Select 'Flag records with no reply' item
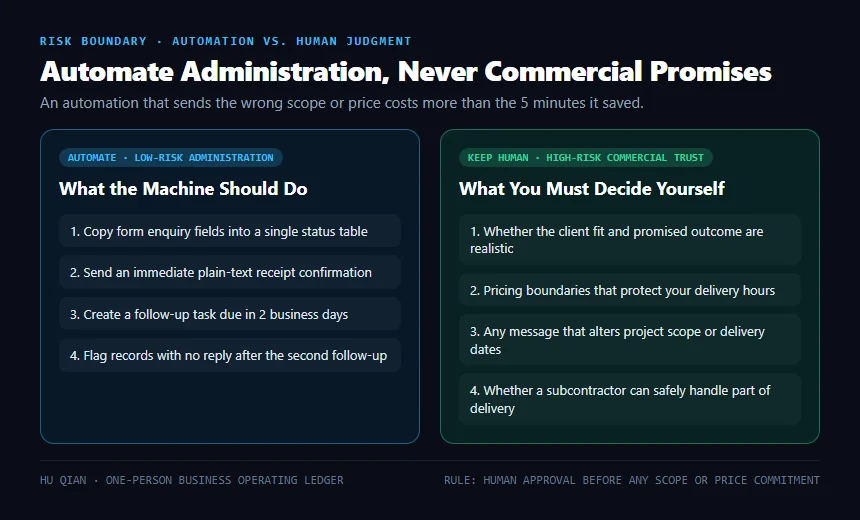 (230, 355)
